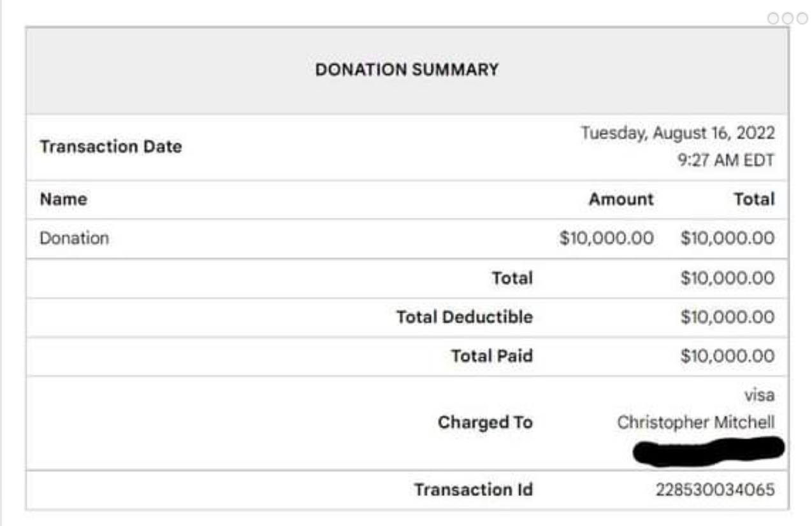The width and height of the screenshot is (812, 526).
Task: Click the date Tuesday, August 16, 2022
Action: 678,133
